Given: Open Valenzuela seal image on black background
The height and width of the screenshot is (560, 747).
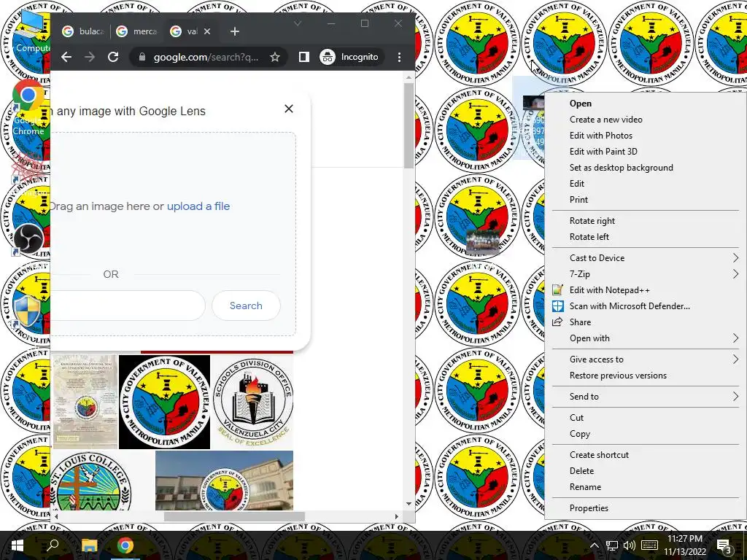Looking at the screenshot, I should [164, 402].
